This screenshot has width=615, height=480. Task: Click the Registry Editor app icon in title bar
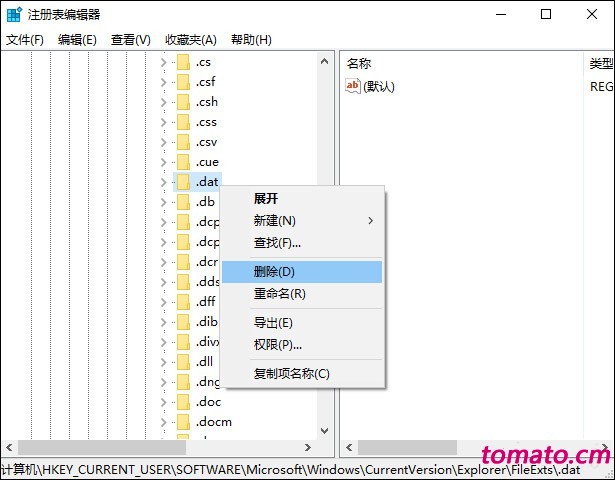coord(15,15)
